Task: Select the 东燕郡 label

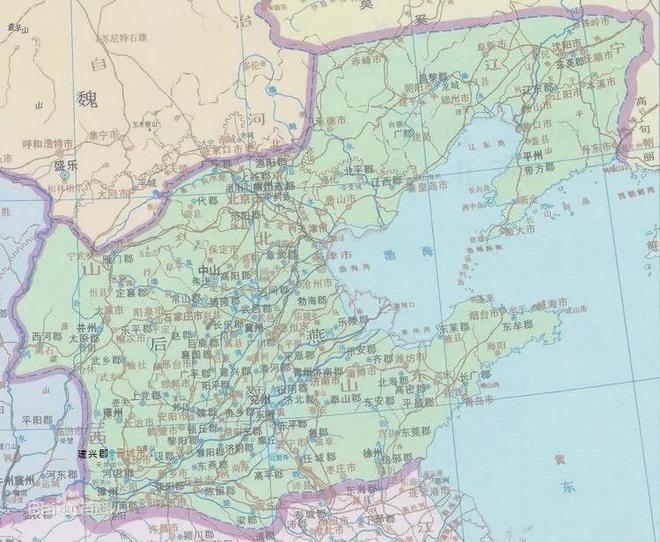Action: click(213, 465)
